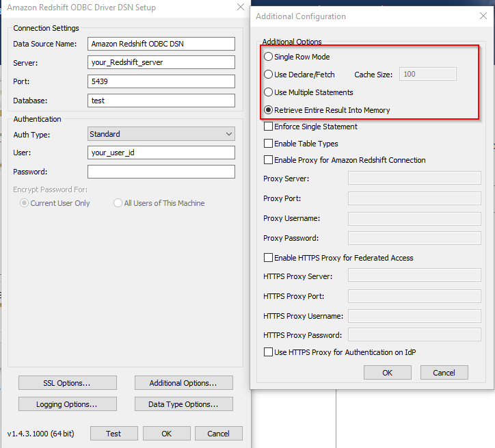This screenshot has height=448, width=495.
Task: Click the Server input field
Action: [161, 62]
